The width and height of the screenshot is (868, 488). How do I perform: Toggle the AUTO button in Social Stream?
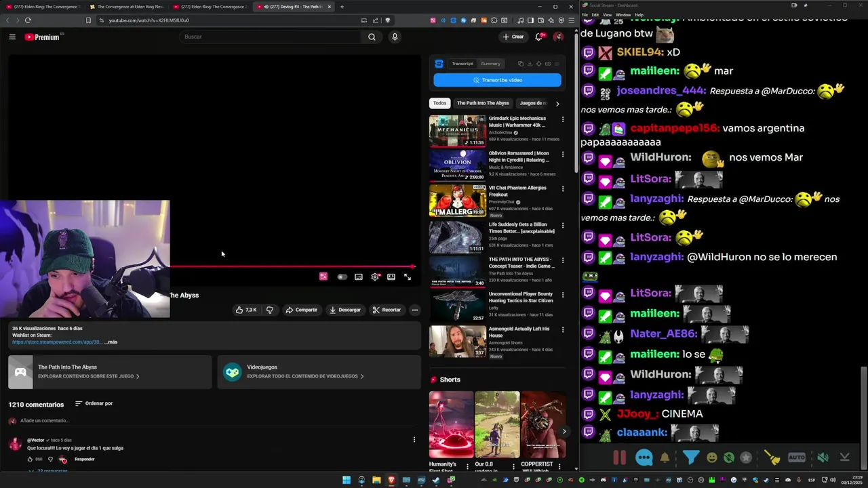pyautogui.click(x=797, y=457)
